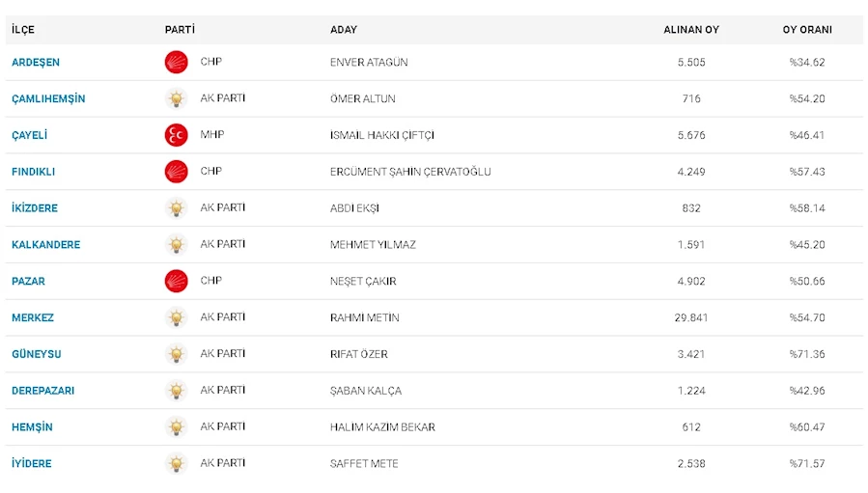Click the AK Parti bulb icon for Çamlıhemşin
The image size is (868, 493).
[176, 98]
